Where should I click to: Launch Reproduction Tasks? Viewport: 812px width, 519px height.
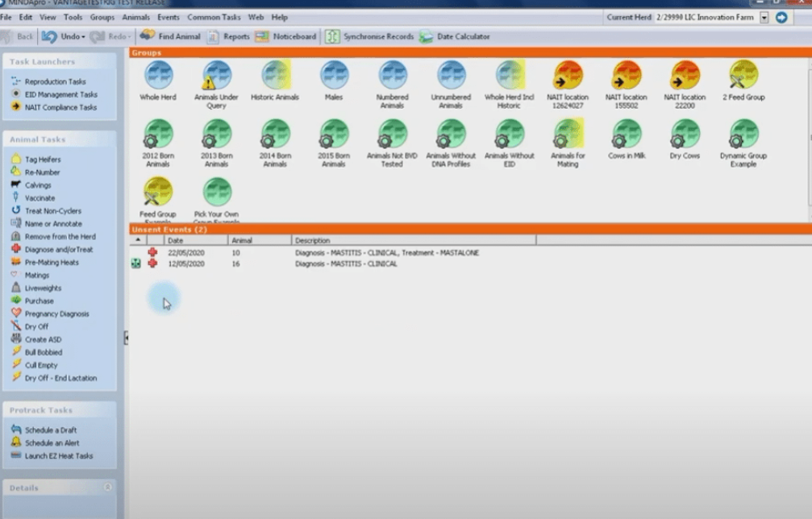tap(48, 81)
